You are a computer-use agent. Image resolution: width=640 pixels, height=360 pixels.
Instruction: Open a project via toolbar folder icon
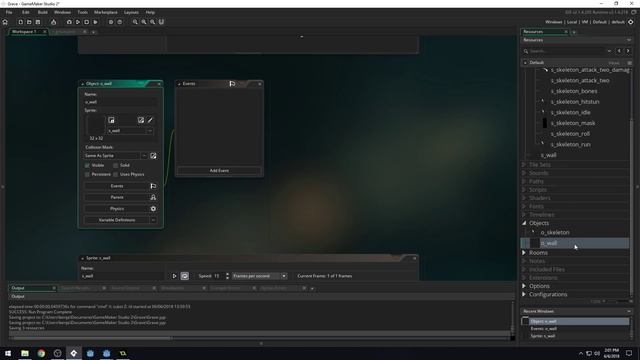click(29, 22)
